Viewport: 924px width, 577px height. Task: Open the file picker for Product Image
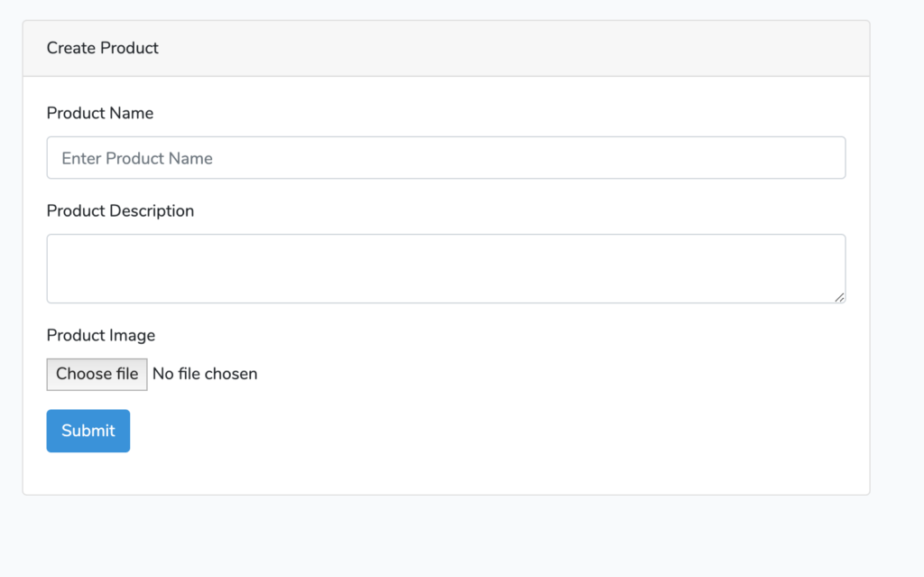97,374
